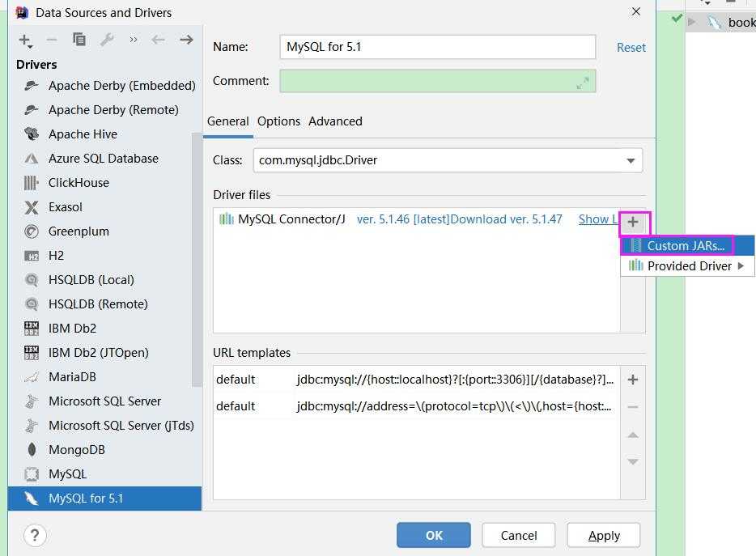Screen dimensions: 756x556
Task: Switch to the Options tab
Action: (x=278, y=121)
